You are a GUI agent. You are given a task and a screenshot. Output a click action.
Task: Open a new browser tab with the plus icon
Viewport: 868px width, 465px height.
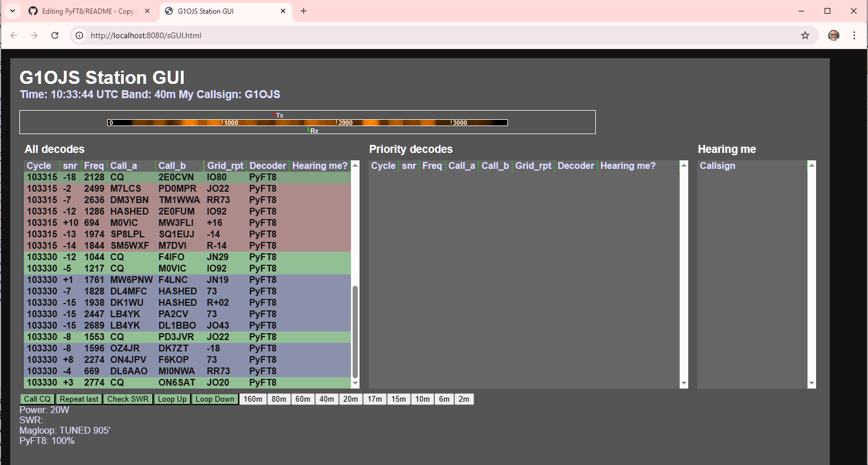(x=303, y=10)
